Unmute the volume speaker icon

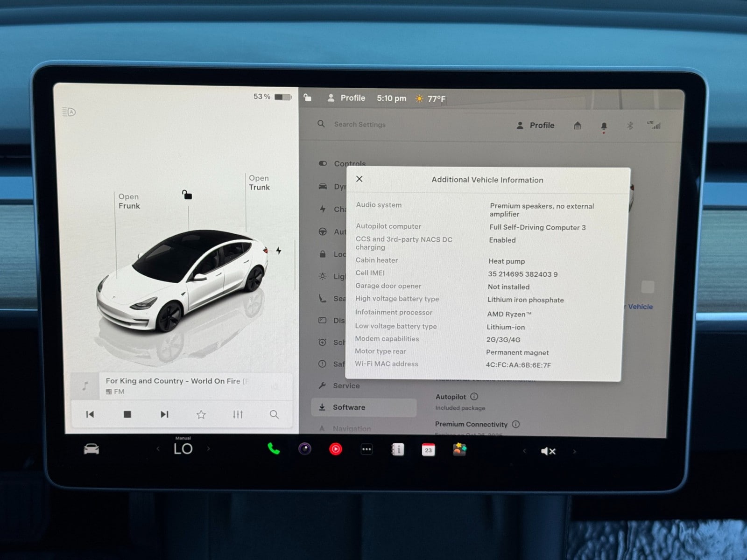[548, 451]
